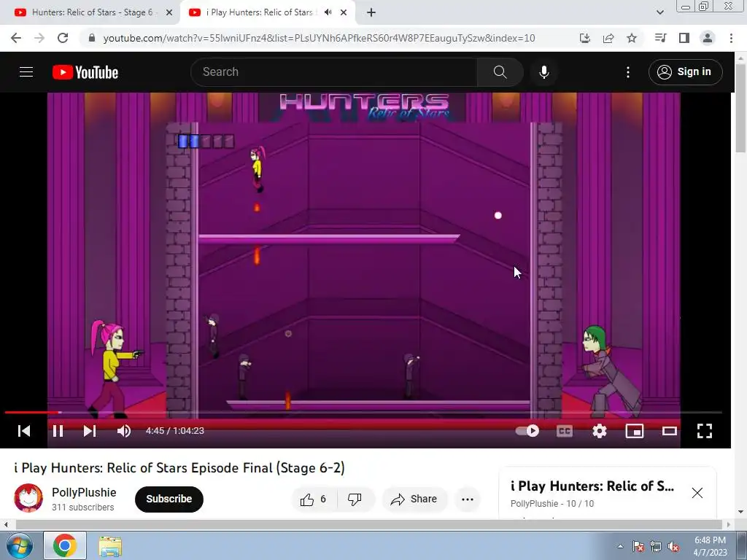This screenshot has height=560, width=747.
Task: Mute audio on the playing tab
Action: 328,12
